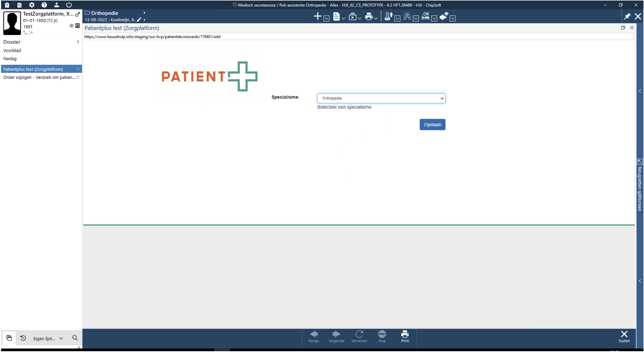Open the Specialisme Orthopedie combo box

tap(381, 98)
